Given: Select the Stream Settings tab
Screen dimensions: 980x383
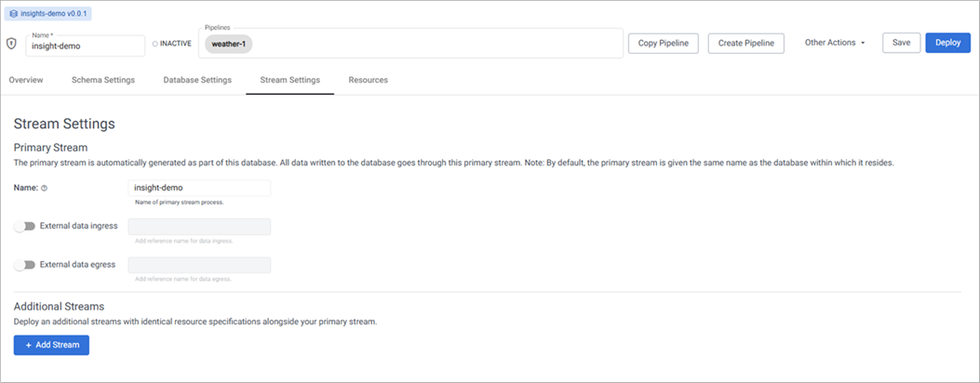Looking at the screenshot, I should 289,80.
